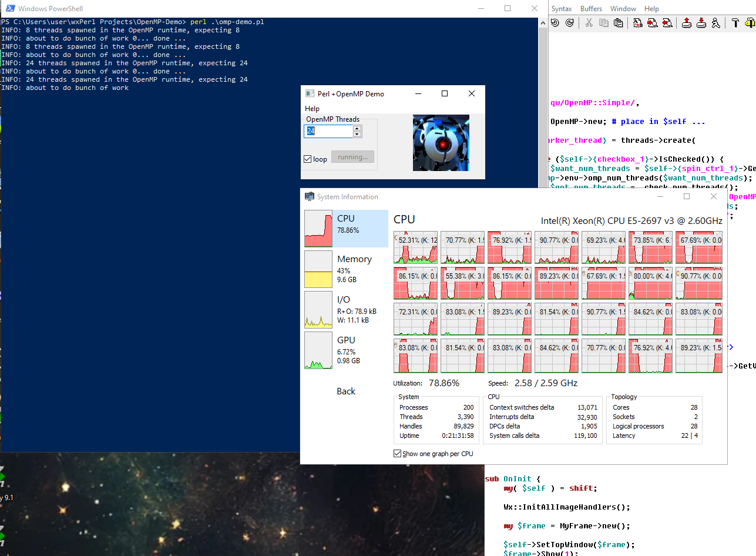This screenshot has width=756, height=556.
Task: Click the Undo icon in gVim toolbar
Action: coord(555,23)
